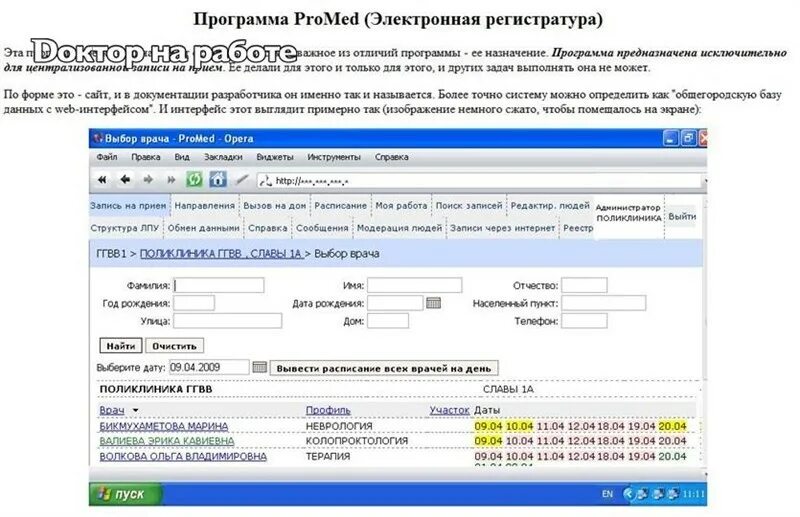Click the http address bar
This screenshot has height=517, width=800.
click(x=480, y=181)
